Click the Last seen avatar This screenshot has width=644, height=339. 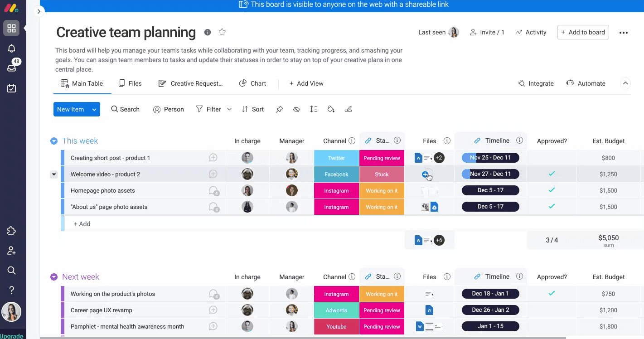[x=453, y=32]
